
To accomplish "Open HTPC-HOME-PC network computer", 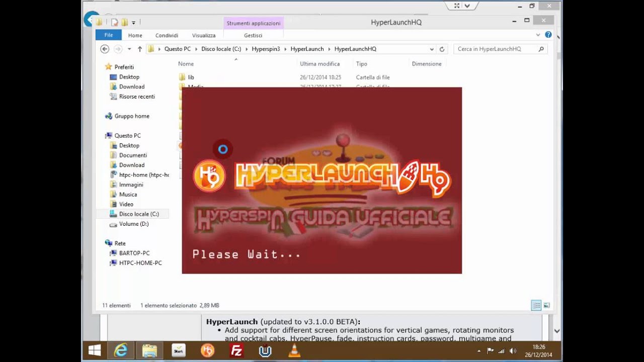I will (140, 263).
